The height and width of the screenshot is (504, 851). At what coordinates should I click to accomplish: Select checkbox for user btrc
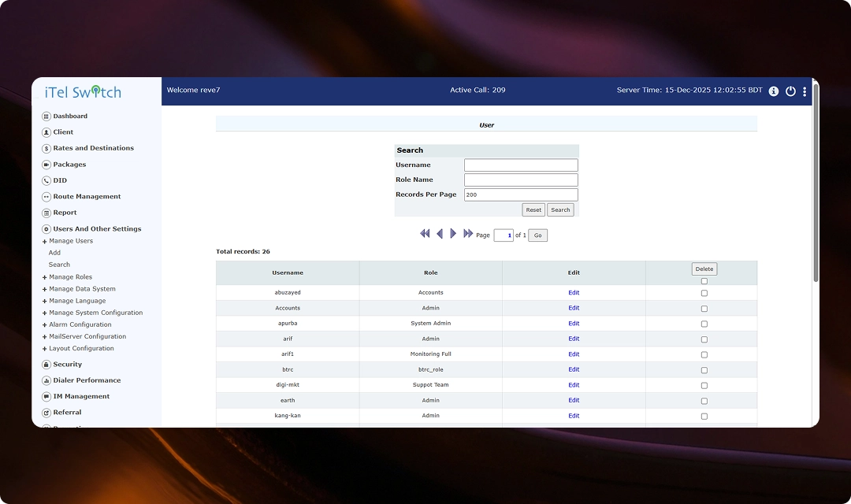click(x=704, y=370)
